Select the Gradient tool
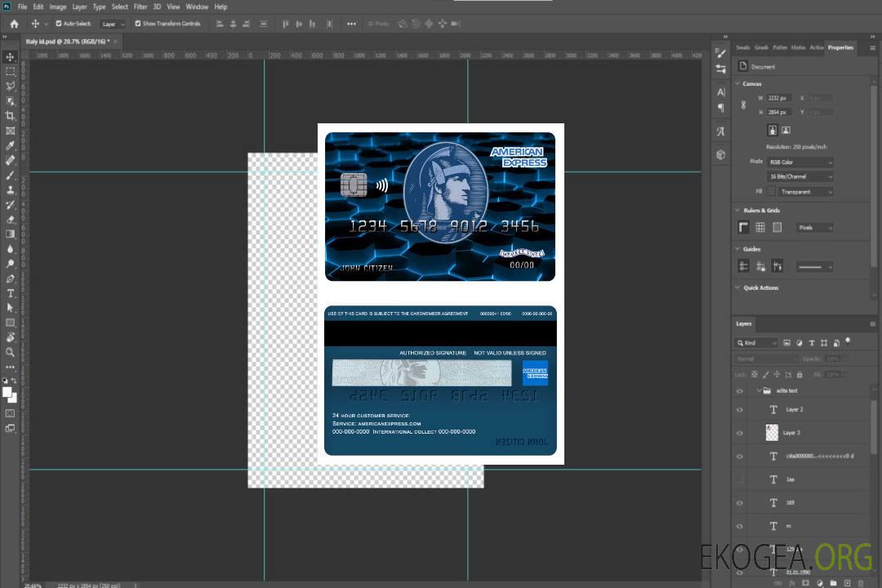 pyautogui.click(x=10, y=234)
